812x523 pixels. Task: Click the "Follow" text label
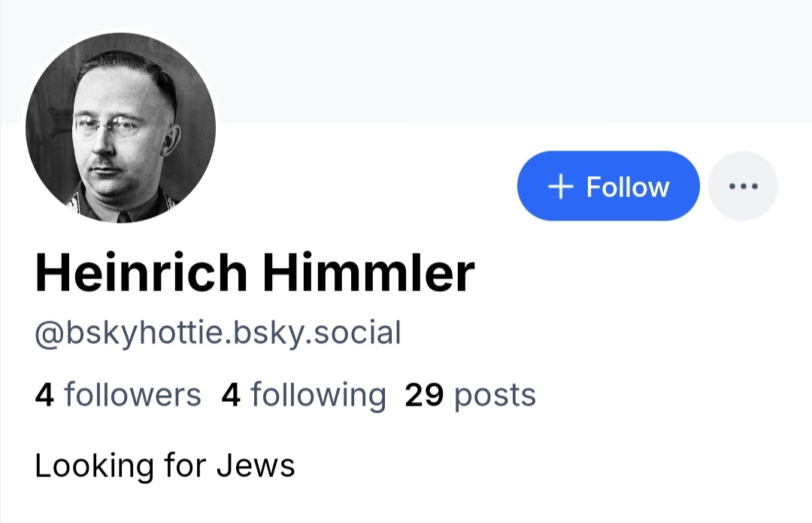627,187
